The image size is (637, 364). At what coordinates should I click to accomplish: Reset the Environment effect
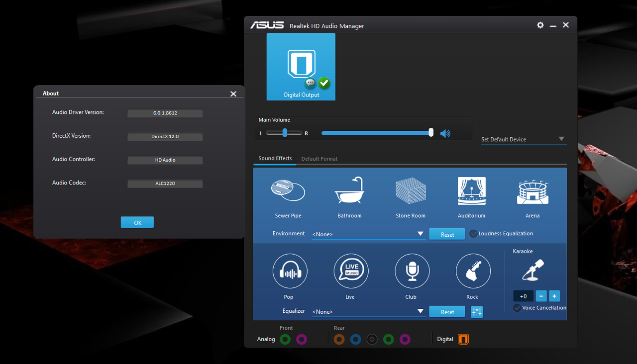click(447, 234)
